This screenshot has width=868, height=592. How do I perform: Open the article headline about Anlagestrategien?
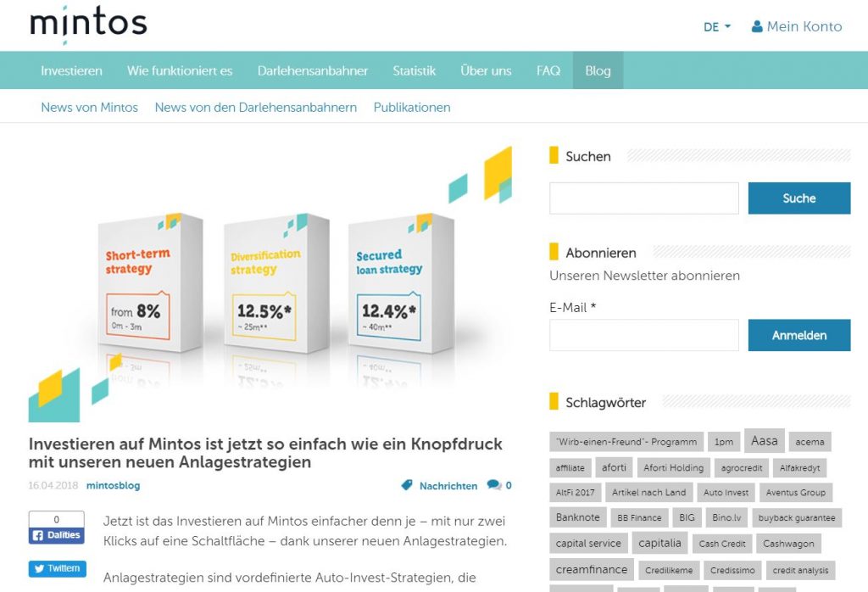pos(265,453)
